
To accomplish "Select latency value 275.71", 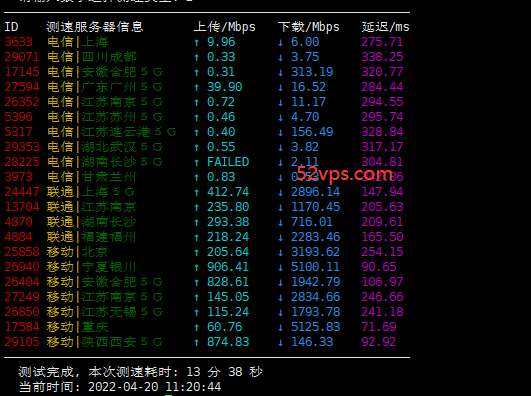I will [382, 42].
